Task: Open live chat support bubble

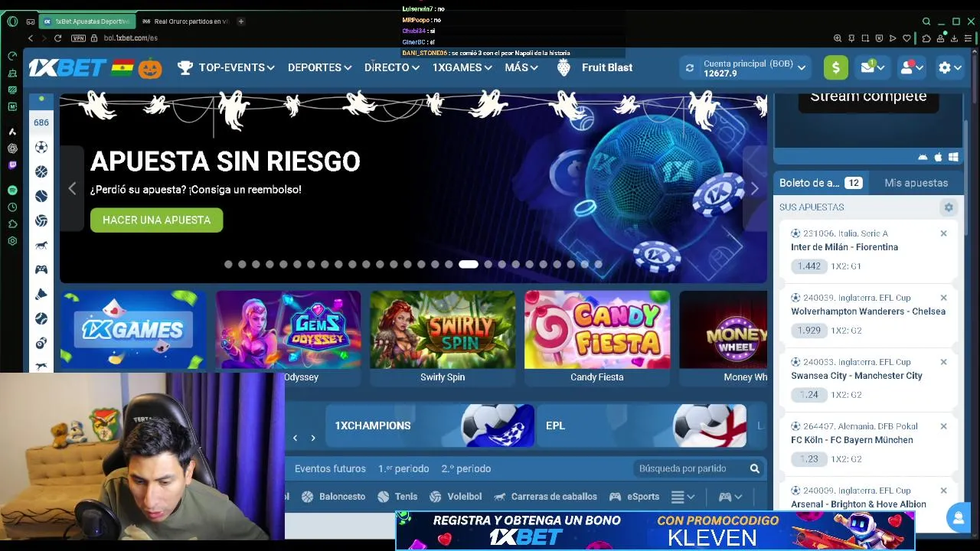Action: [x=958, y=518]
